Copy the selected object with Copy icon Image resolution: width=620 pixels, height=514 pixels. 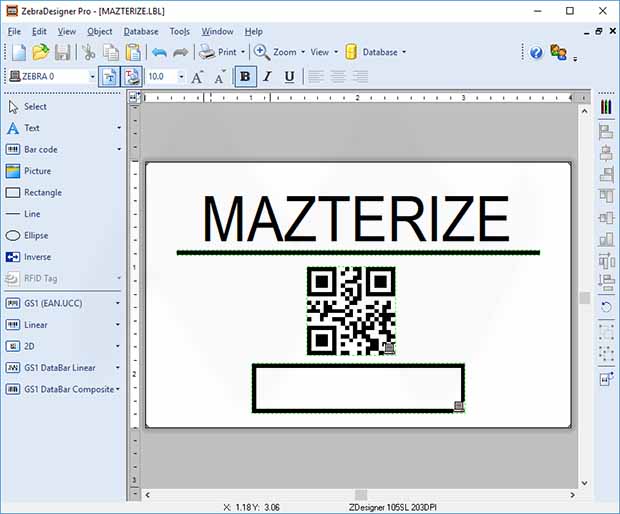tap(111, 52)
